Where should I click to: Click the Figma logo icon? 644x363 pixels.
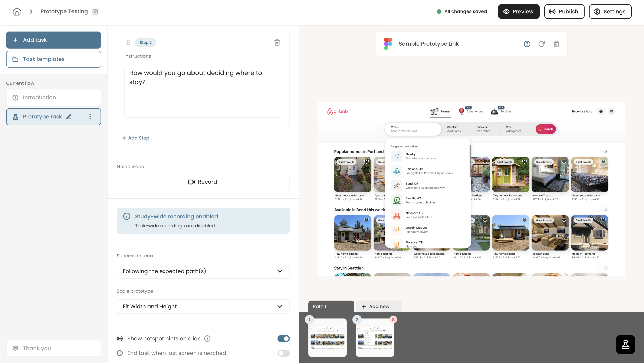point(388,44)
